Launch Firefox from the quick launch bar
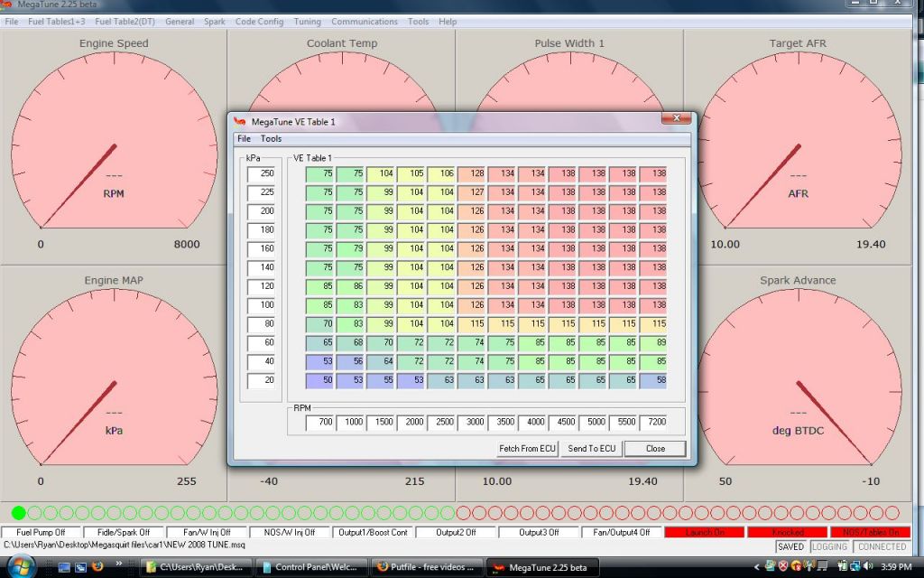This screenshot has width=924, height=578. pyautogui.click(x=97, y=567)
